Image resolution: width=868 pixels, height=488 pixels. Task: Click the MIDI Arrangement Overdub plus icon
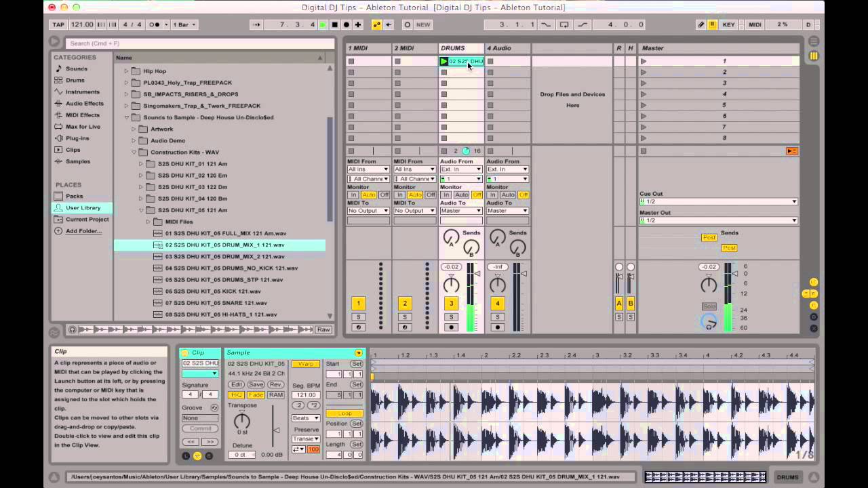[x=358, y=24]
